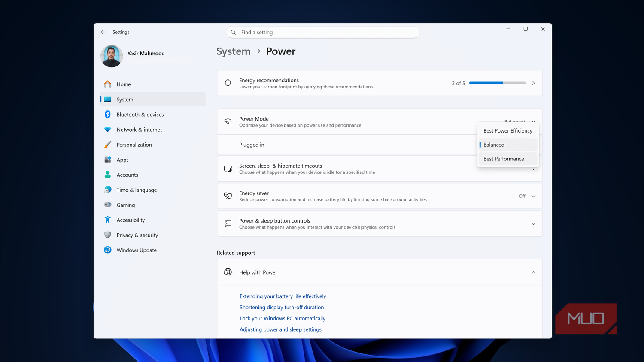Click the Gaming controller icon
644x362 pixels.
click(108, 205)
